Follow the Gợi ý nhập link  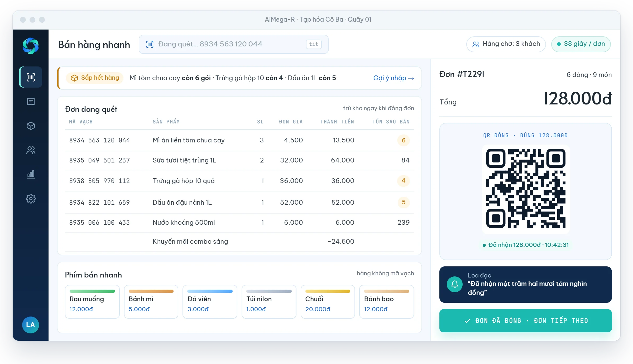point(394,78)
